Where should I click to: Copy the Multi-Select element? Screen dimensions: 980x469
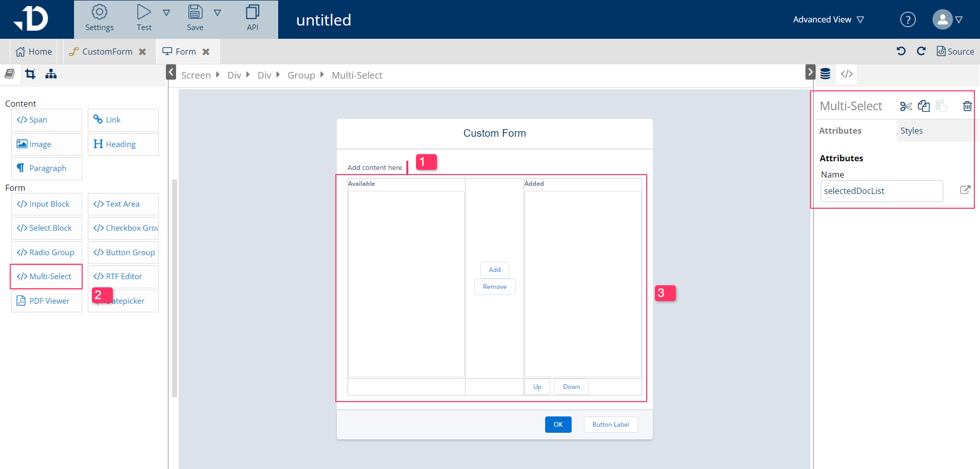(925, 106)
